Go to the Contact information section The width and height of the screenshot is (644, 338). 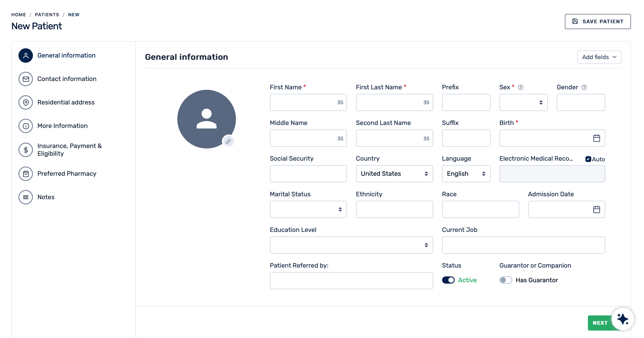67,79
